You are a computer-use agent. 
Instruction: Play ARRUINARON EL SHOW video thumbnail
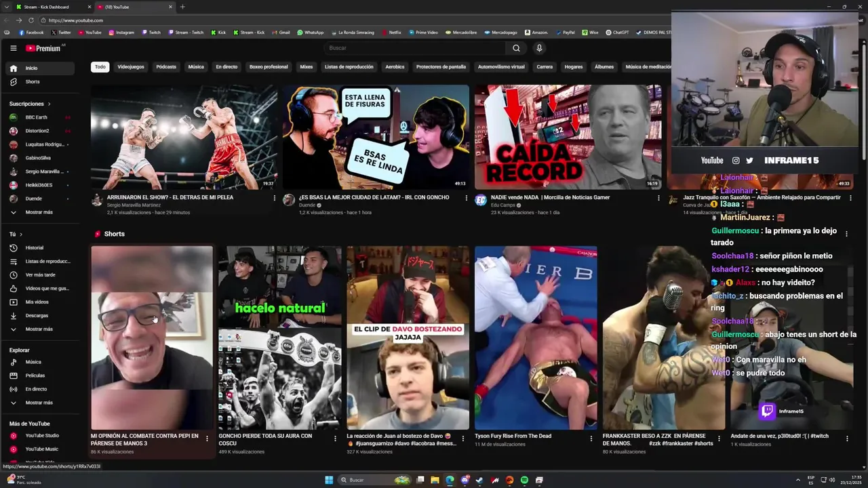184,137
